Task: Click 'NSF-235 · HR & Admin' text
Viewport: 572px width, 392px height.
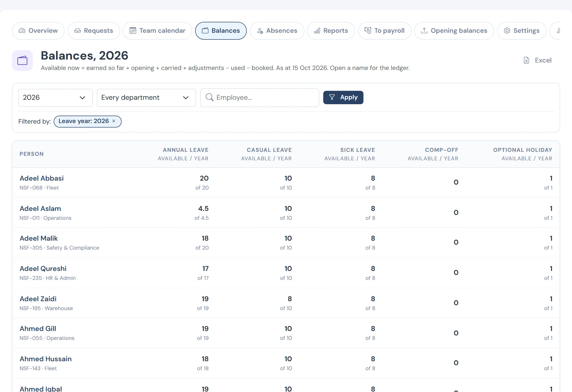Action: click(48, 278)
